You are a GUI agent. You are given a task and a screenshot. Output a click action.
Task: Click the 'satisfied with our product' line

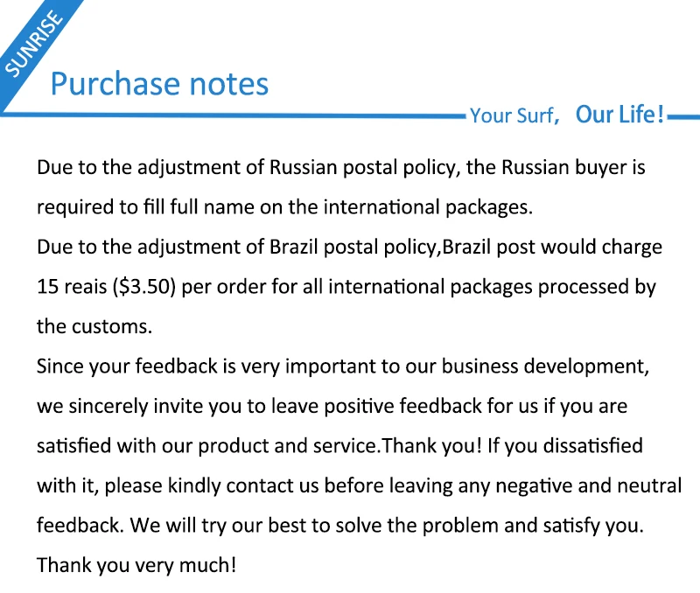coord(339,446)
